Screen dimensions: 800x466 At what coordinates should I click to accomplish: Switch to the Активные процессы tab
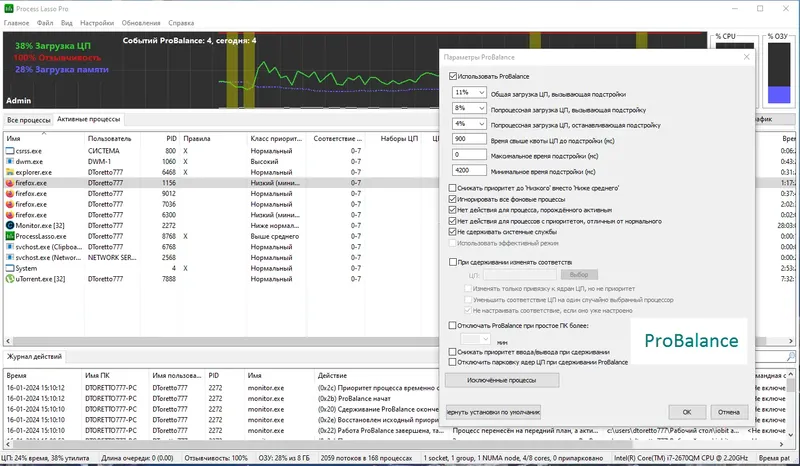[89, 119]
